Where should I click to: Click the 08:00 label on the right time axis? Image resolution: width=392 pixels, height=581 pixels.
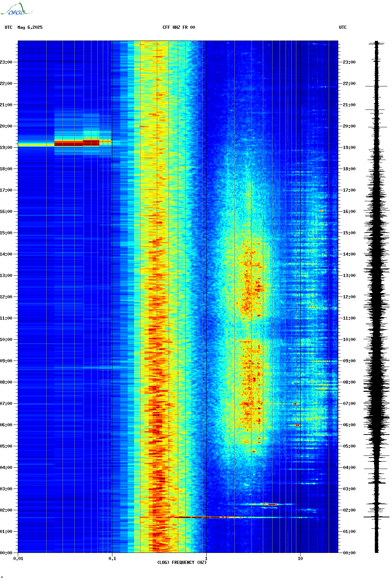(349, 382)
